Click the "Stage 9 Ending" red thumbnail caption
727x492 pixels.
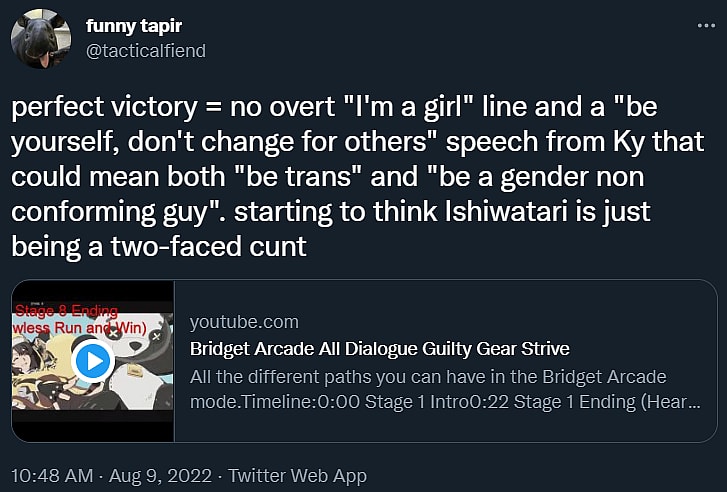[x=65, y=311]
